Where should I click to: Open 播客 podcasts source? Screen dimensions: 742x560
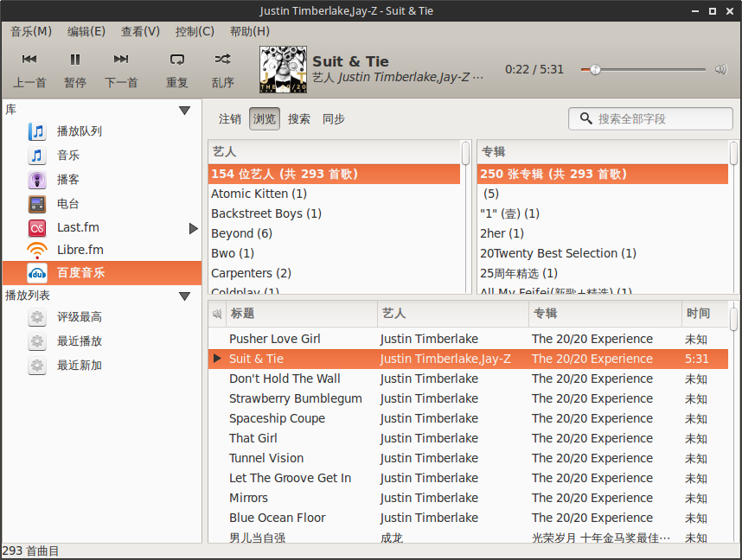101,180
